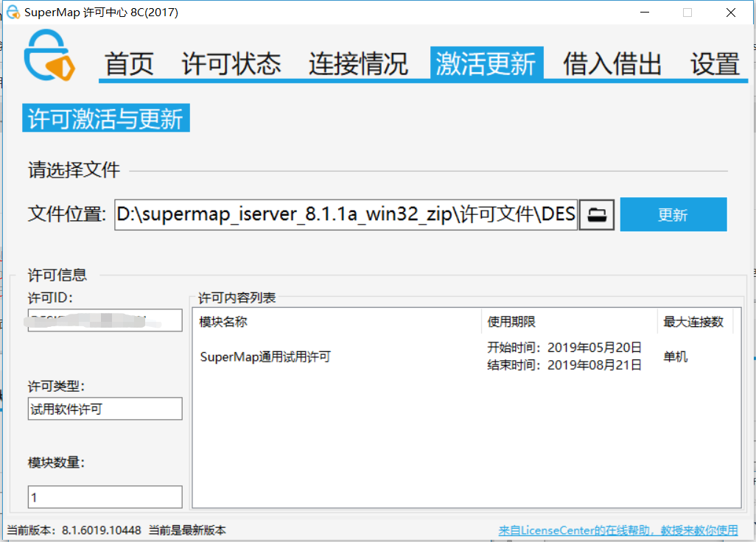
Task: Click the blue 更新 button
Action: coord(673,214)
